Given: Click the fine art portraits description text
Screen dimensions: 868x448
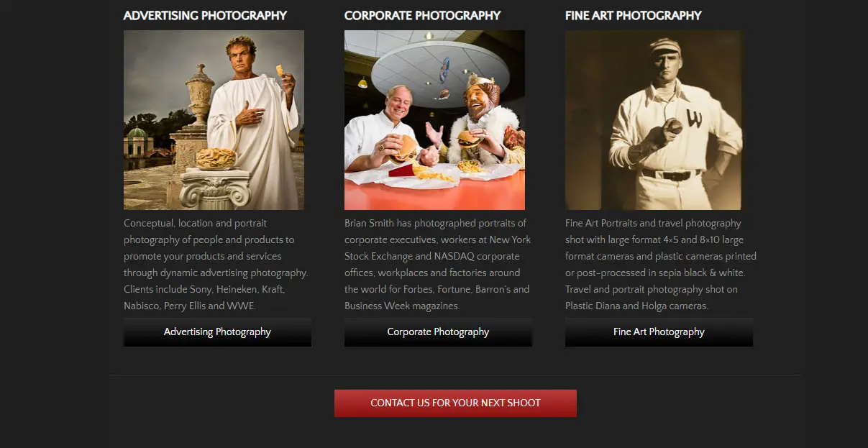Looking at the screenshot, I should (661, 265).
